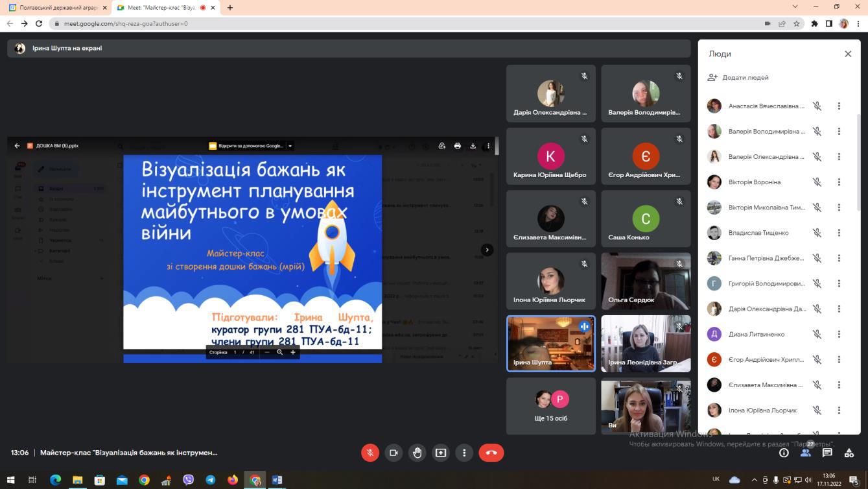Image resolution: width=868 pixels, height=489 pixels.
Task: Click Ольга Сердюк video tile
Action: [x=646, y=281]
